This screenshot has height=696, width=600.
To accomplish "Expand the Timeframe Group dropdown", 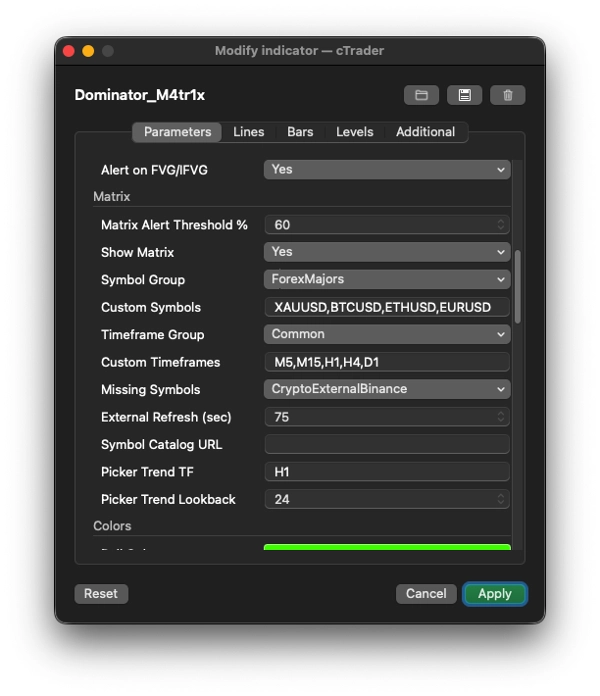I will click(x=387, y=334).
